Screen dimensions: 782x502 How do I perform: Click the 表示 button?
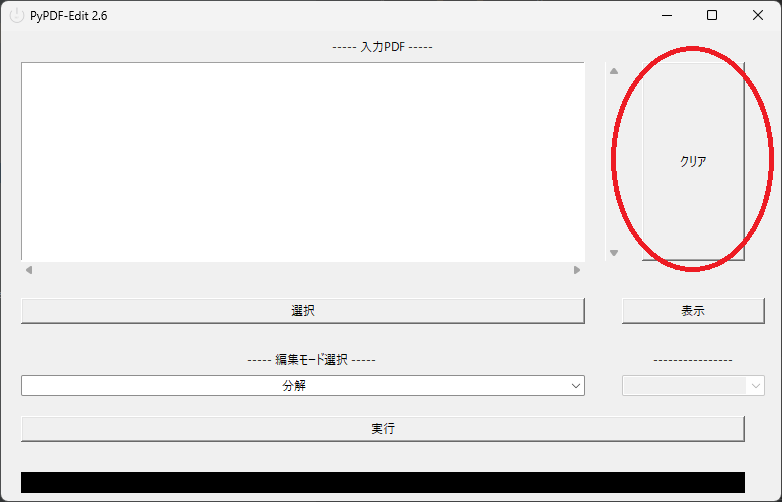(x=693, y=311)
